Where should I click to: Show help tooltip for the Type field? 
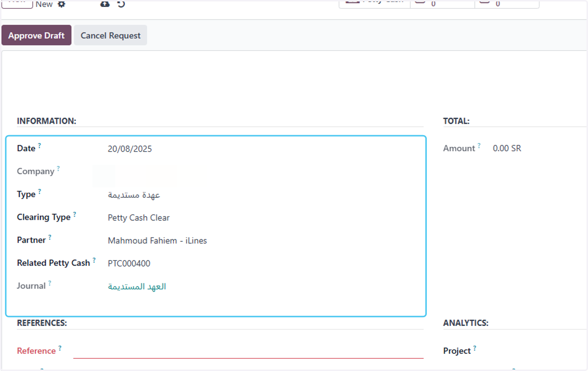40,191
